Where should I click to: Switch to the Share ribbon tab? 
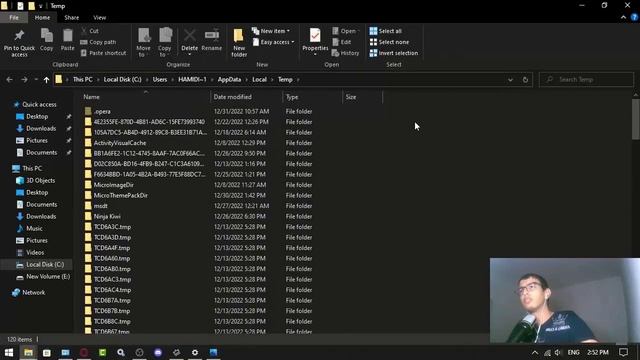click(x=71, y=18)
